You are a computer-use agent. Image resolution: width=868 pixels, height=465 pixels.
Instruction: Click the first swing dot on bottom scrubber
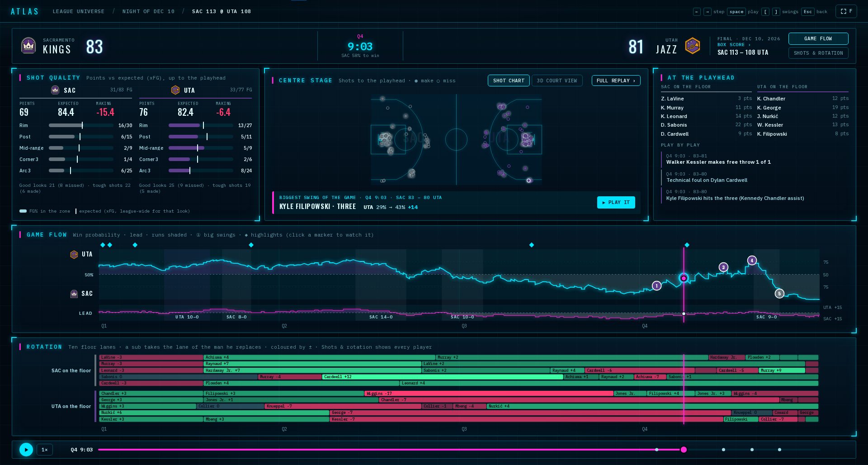coord(657,450)
